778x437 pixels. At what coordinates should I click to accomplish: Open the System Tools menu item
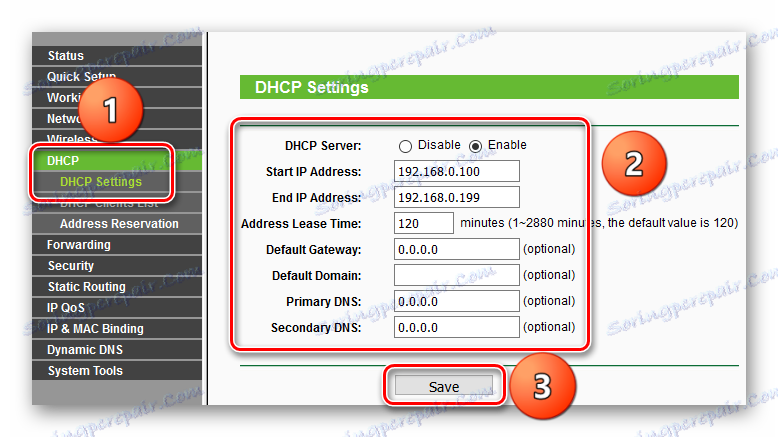coord(117,371)
